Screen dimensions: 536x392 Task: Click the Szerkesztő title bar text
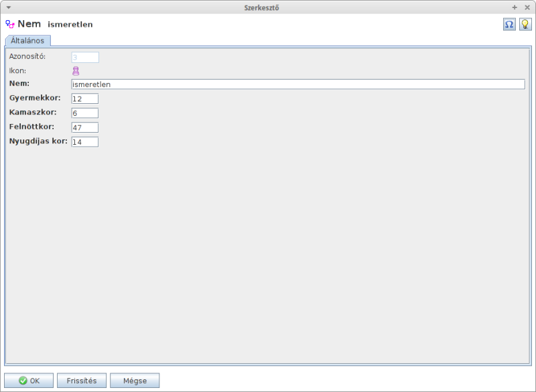click(x=267, y=7)
